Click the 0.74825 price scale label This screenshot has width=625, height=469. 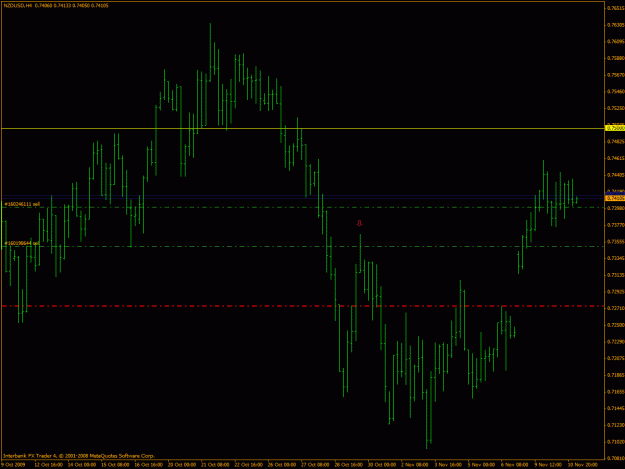(x=616, y=141)
